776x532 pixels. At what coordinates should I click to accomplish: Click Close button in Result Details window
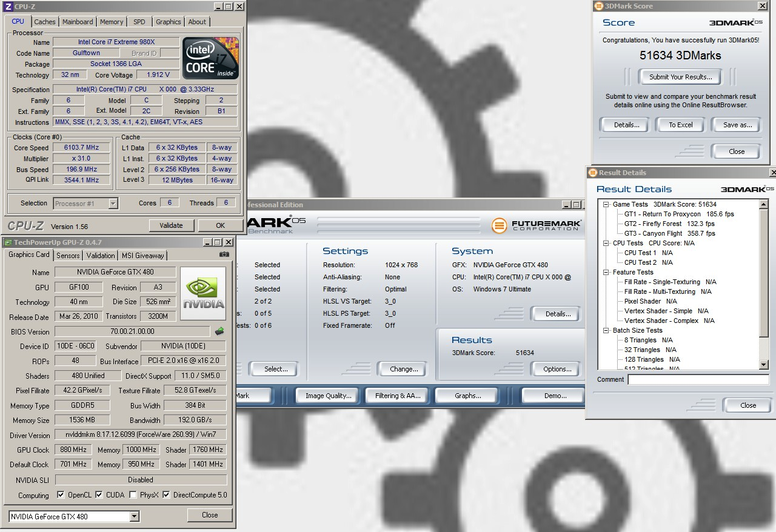748,405
